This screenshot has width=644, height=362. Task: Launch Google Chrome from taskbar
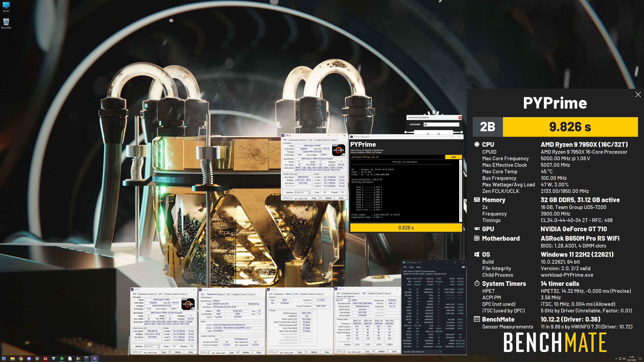(x=21, y=358)
